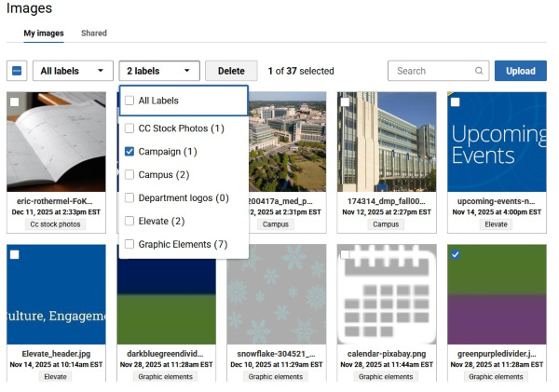Open the open planner book thumbnail

pyautogui.click(x=56, y=142)
